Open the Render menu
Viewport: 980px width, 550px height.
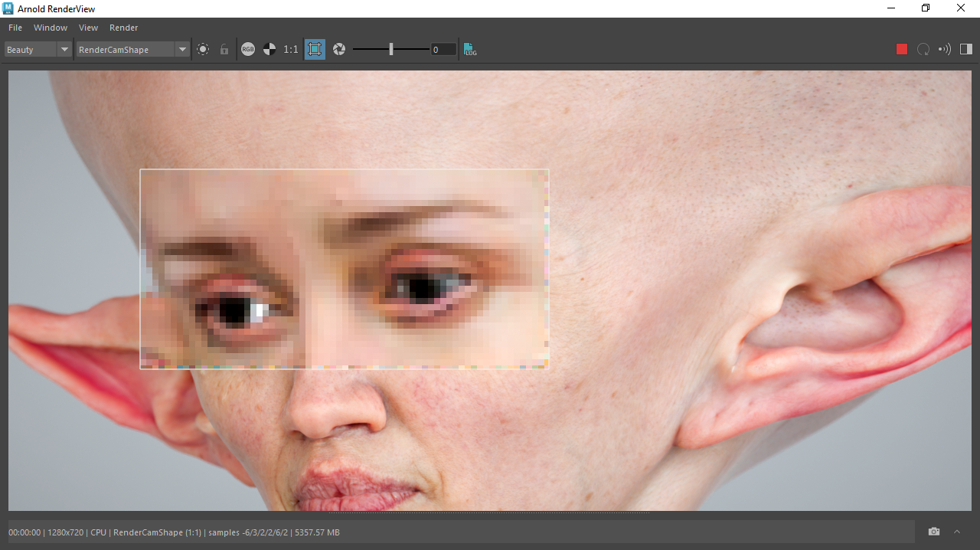(x=123, y=28)
